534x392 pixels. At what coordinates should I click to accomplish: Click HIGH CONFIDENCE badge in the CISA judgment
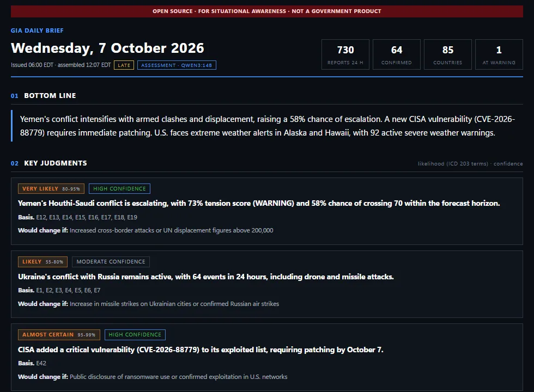135,335
